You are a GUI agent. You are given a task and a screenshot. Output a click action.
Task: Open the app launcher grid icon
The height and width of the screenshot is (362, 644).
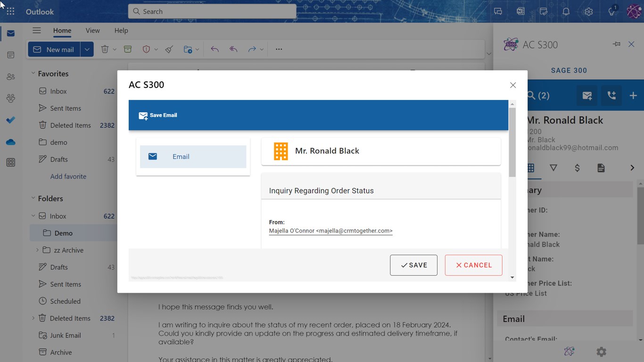10,11
